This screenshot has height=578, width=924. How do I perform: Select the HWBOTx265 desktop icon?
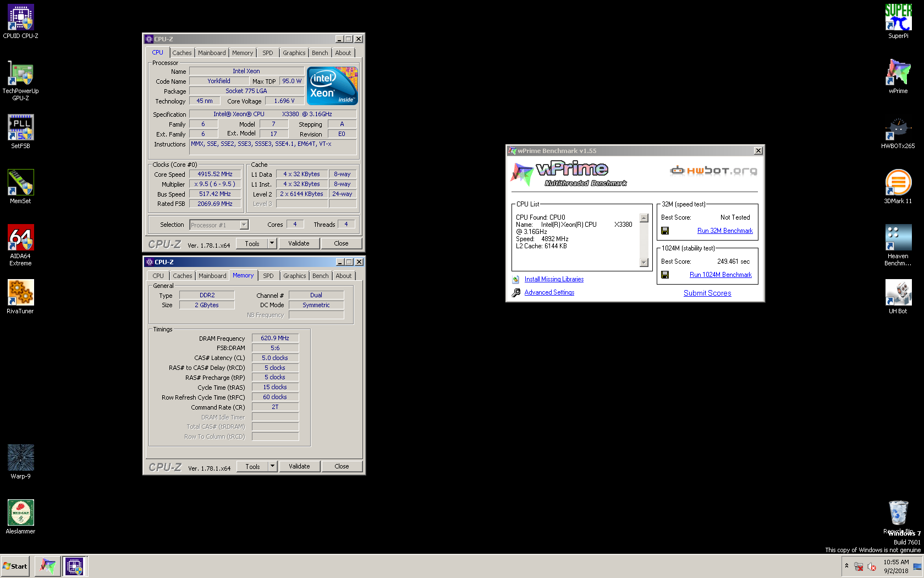pyautogui.click(x=898, y=132)
